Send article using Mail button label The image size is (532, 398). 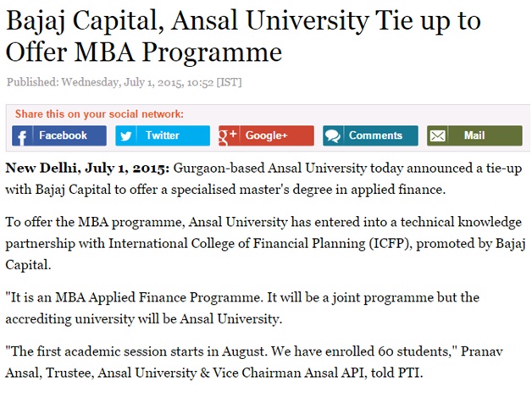point(474,135)
